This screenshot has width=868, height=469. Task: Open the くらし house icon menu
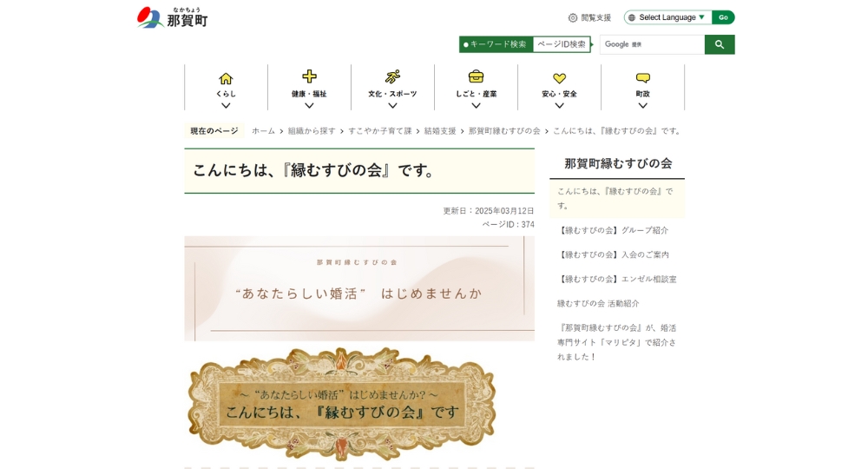coord(226,78)
